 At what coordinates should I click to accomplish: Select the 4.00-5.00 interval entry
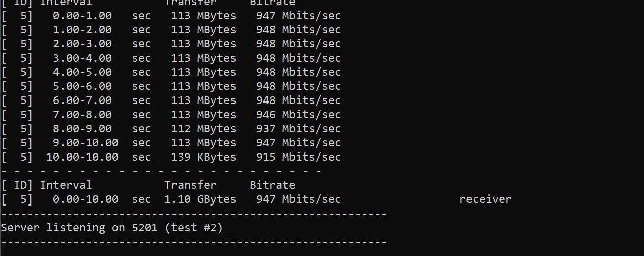coord(82,72)
